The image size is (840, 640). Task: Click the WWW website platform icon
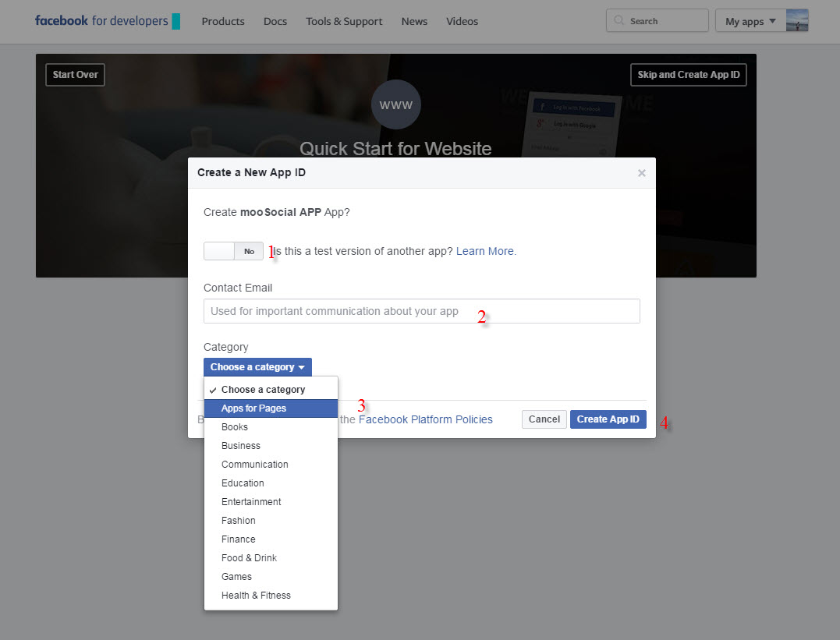click(396, 104)
